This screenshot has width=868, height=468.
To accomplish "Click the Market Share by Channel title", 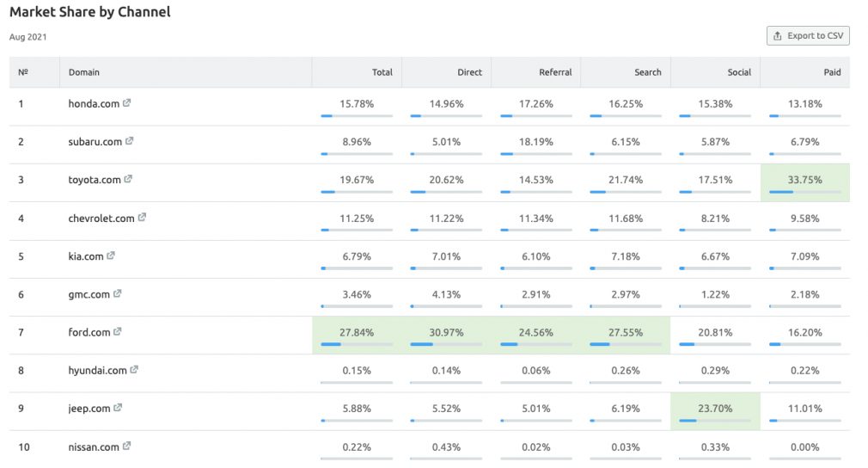I will pos(89,12).
